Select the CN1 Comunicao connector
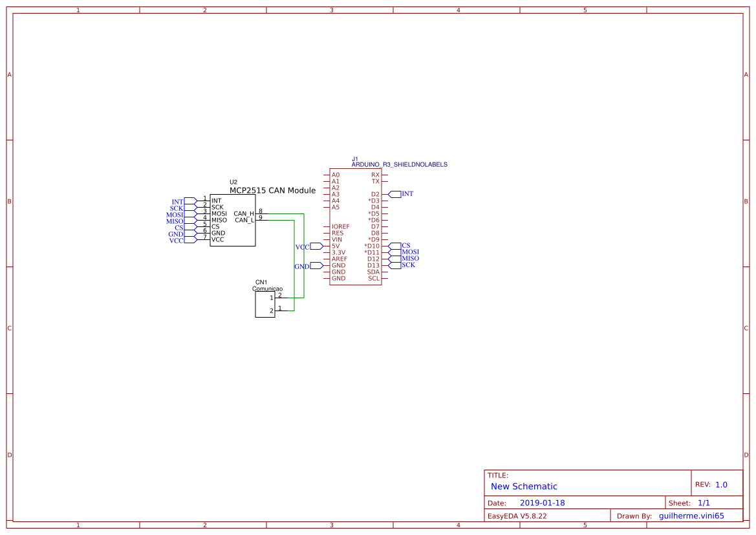The image size is (756, 535). tap(265, 304)
